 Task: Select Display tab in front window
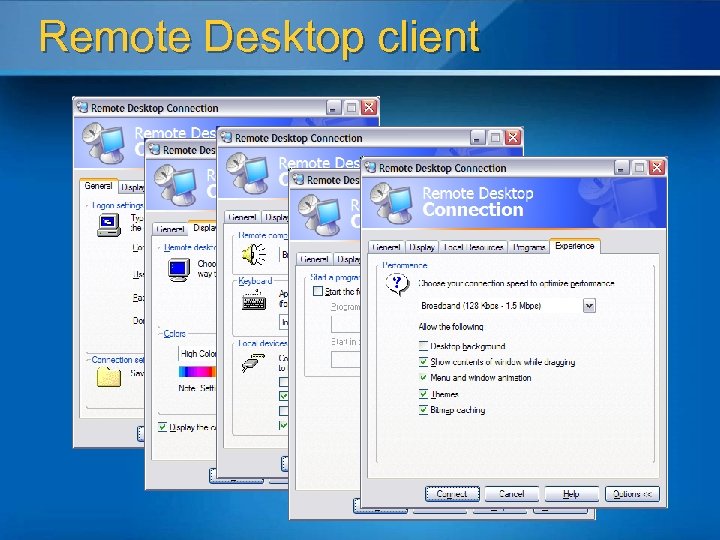coord(422,247)
